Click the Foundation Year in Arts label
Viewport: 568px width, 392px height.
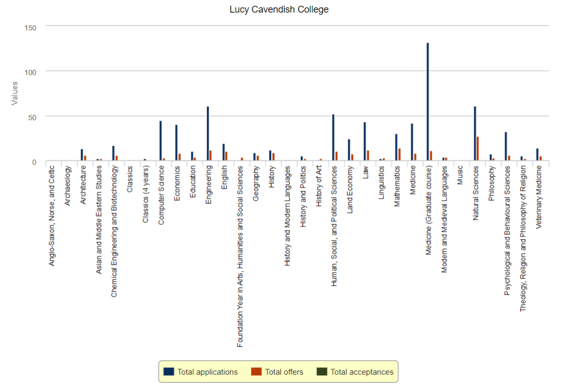(240, 256)
